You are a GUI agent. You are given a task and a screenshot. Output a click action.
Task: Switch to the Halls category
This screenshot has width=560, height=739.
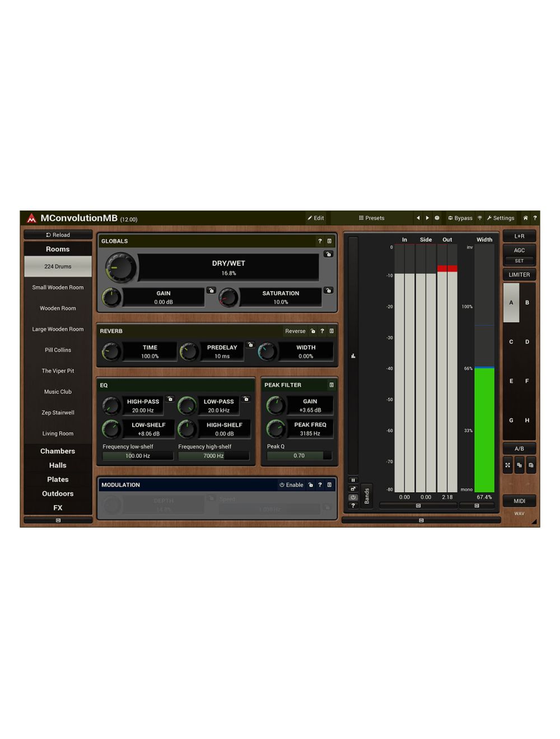point(57,465)
